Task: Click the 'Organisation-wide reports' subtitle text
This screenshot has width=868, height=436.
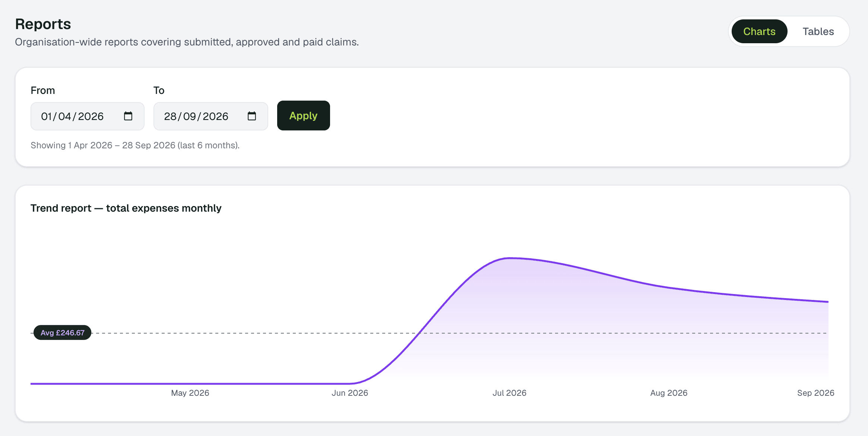Action: (x=187, y=42)
